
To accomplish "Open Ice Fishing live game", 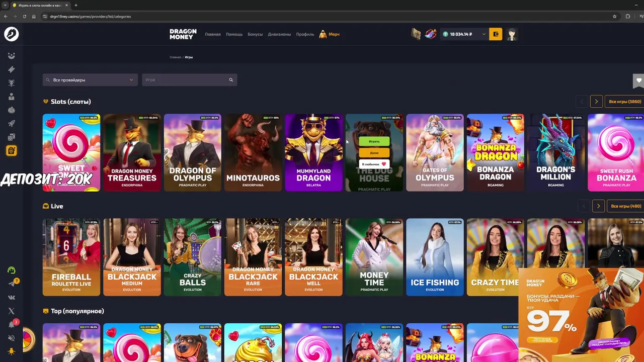I will (x=435, y=257).
